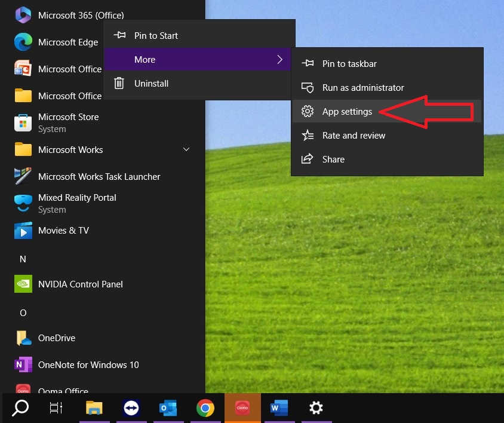The height and width of the screenshot is (423, 504).
Task: Switch to Ooma Office on taskbar
Action: coord(242,408)
